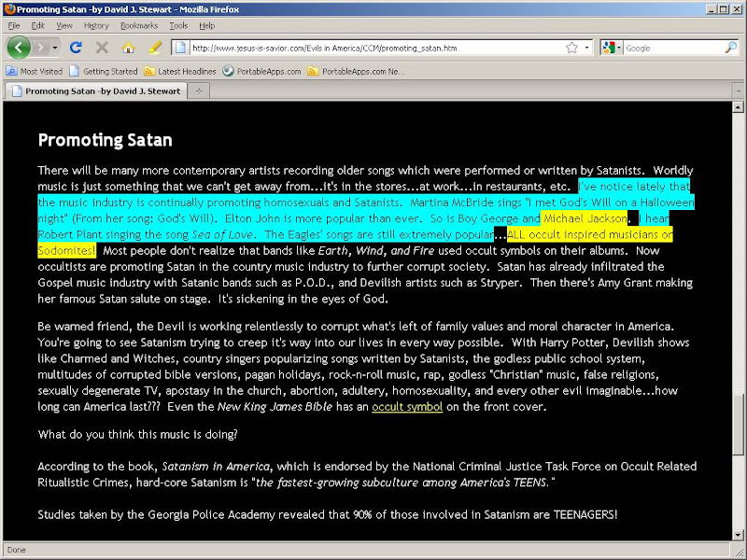747x560 pixels.
Task: Open the View menu
Action: pos(64,26)
